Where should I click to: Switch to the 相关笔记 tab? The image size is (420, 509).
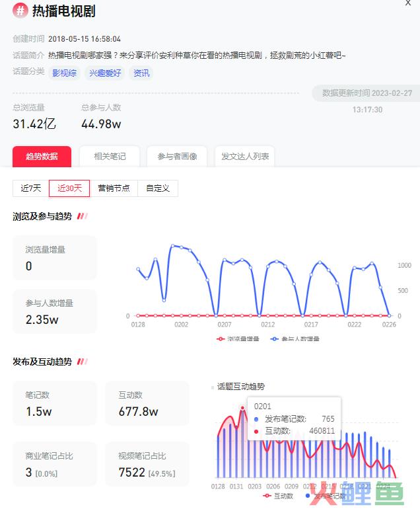tap(110, 157)
